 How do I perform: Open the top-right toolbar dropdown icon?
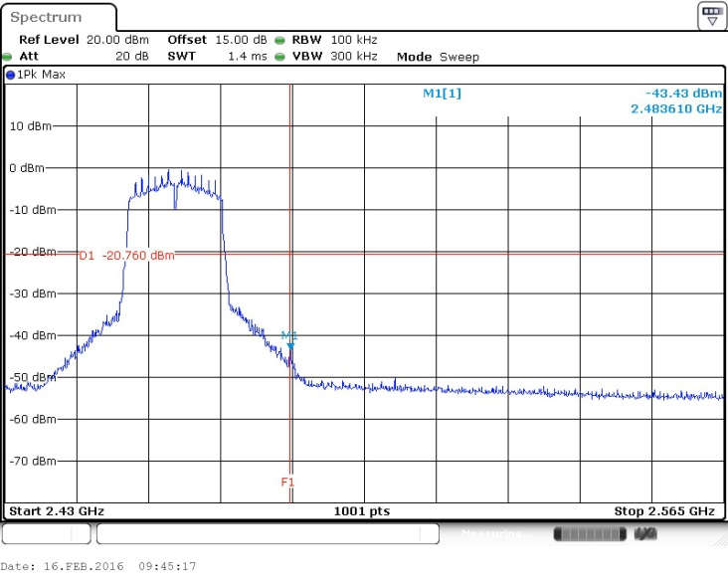click(x=711, y=16)
